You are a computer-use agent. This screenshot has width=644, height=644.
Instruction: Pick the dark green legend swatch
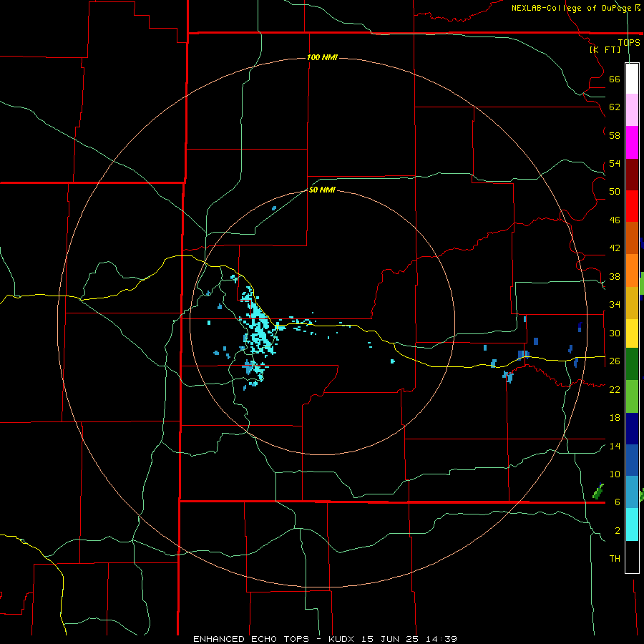(x=632, y=364)
